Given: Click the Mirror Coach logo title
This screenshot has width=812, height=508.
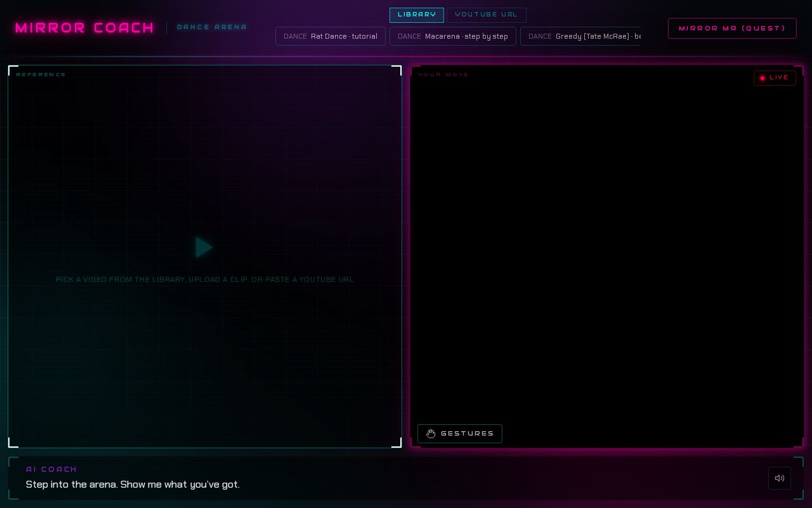Looking at the screenshot, I should pos(84,28).
